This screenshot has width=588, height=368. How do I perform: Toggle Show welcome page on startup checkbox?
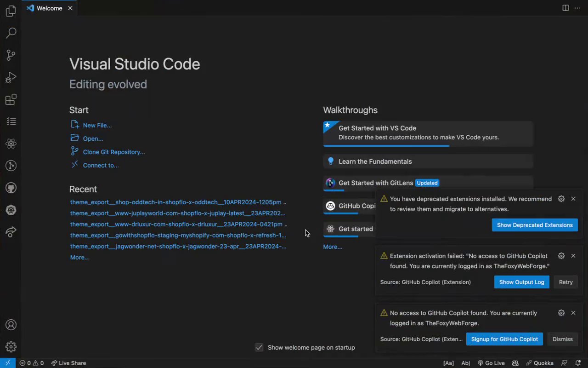click(x=259, y=347)
